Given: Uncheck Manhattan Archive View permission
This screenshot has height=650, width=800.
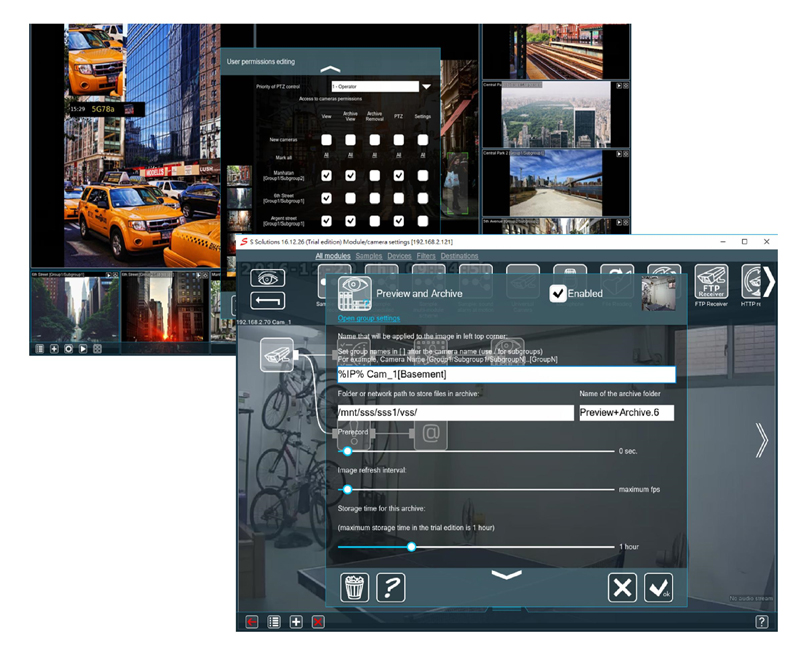Looking at the screenshot, I should coord(351,176).
